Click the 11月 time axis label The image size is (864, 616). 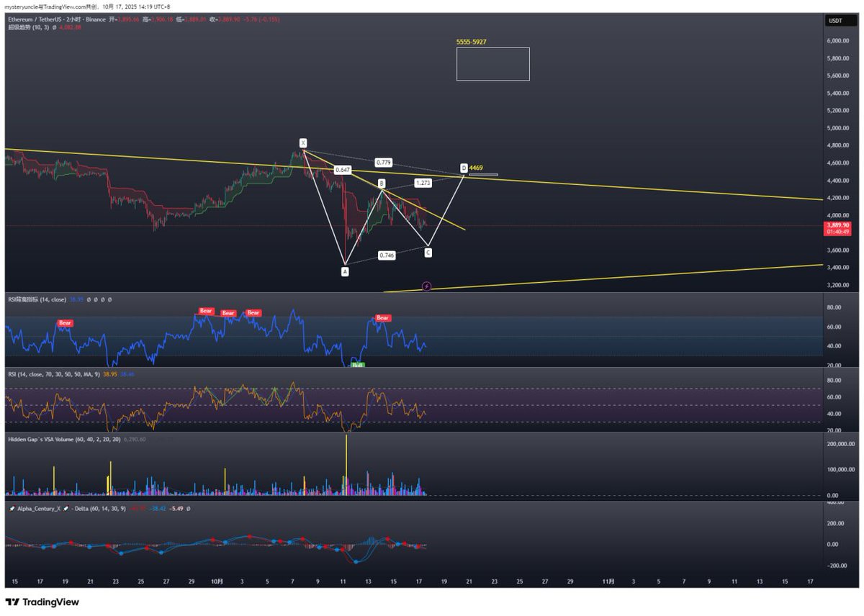click(608, 581)
